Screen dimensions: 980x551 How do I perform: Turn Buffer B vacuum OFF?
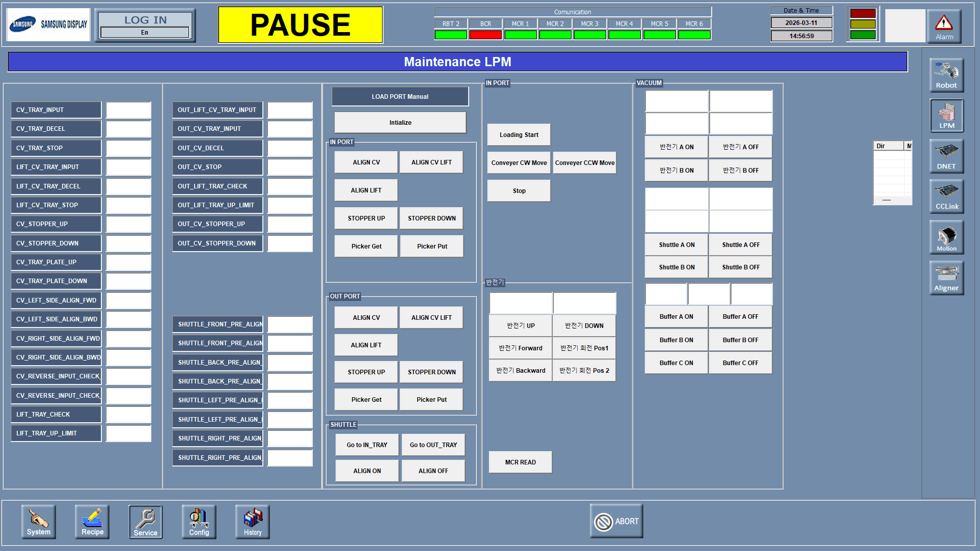point(740,340)
